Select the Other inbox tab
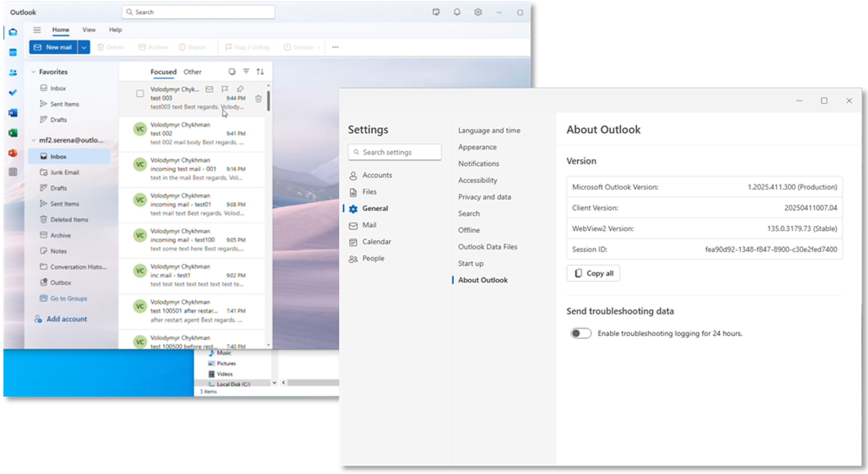Screen dimensions: 868x474 192,72
